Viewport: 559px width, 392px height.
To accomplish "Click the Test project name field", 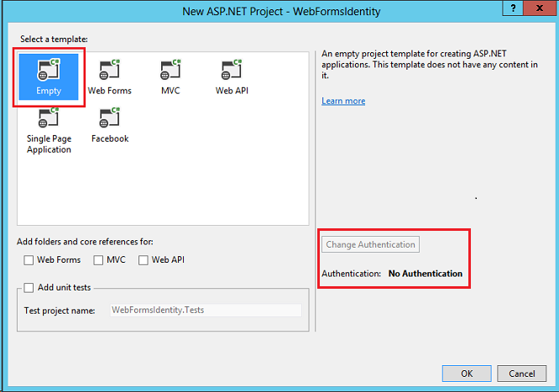I will [205, 310].
